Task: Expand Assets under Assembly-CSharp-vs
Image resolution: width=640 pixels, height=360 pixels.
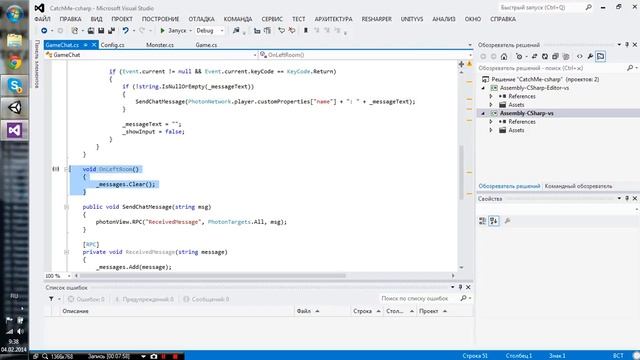Action: coord(491,130)
